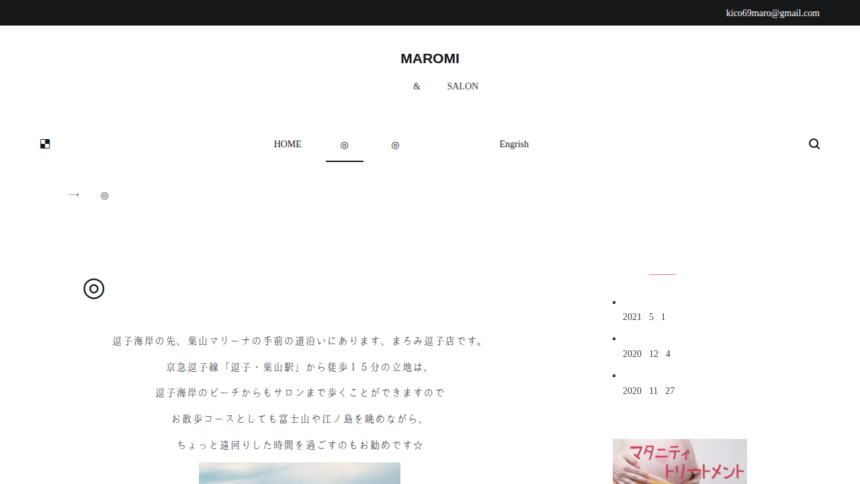Open the post dated 2021 5 1
Viewport: 860px width, 484px height.
[643, 317]
